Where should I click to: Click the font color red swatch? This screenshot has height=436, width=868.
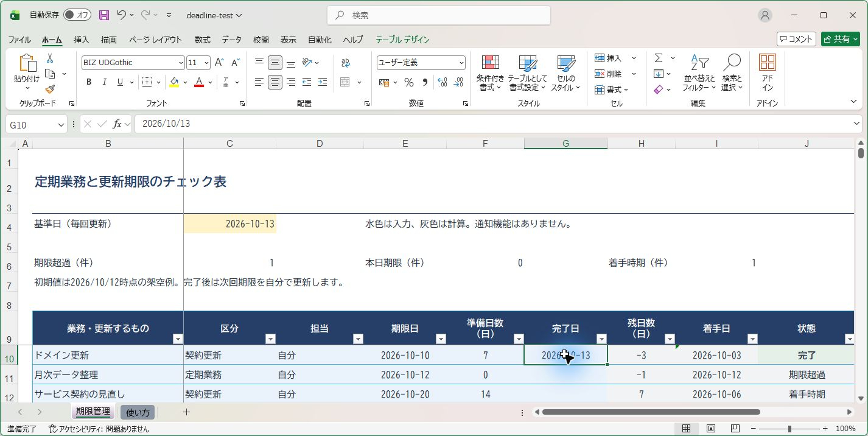tap(198, 82)
